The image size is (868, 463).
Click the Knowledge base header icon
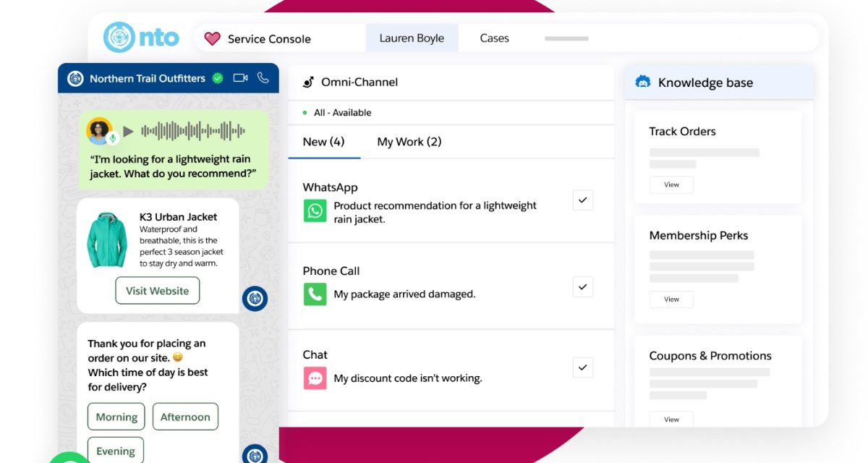tap(642, 82)
